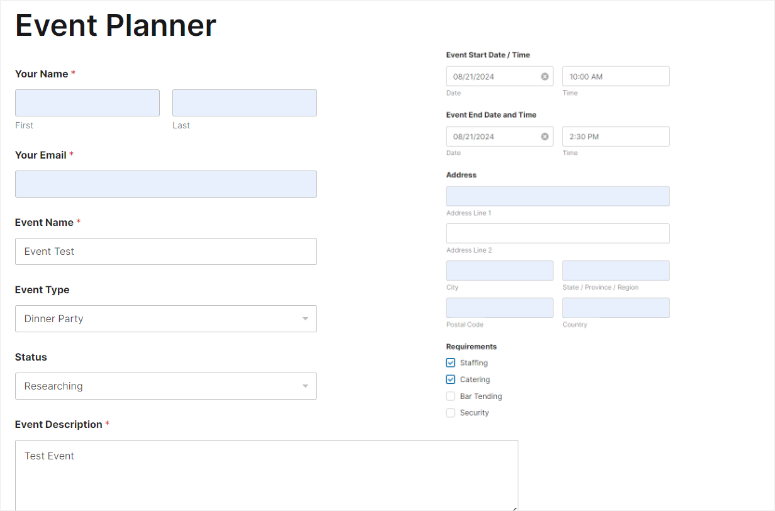Click into the Event Description textarea

point(267,475)
